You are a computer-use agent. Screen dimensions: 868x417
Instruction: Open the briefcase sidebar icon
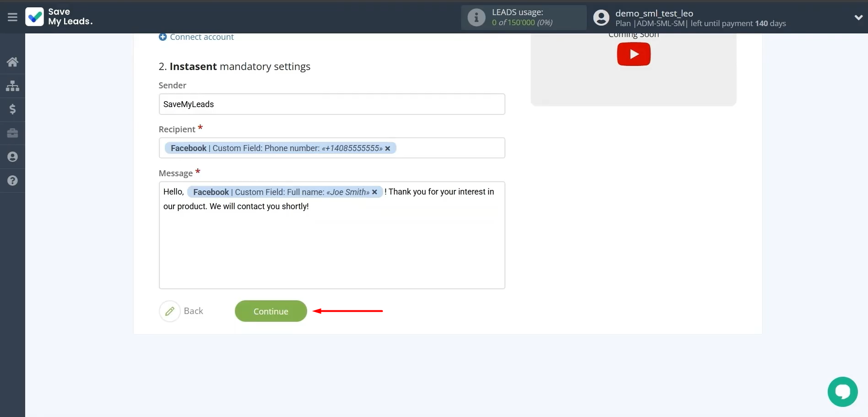[12, 133]
